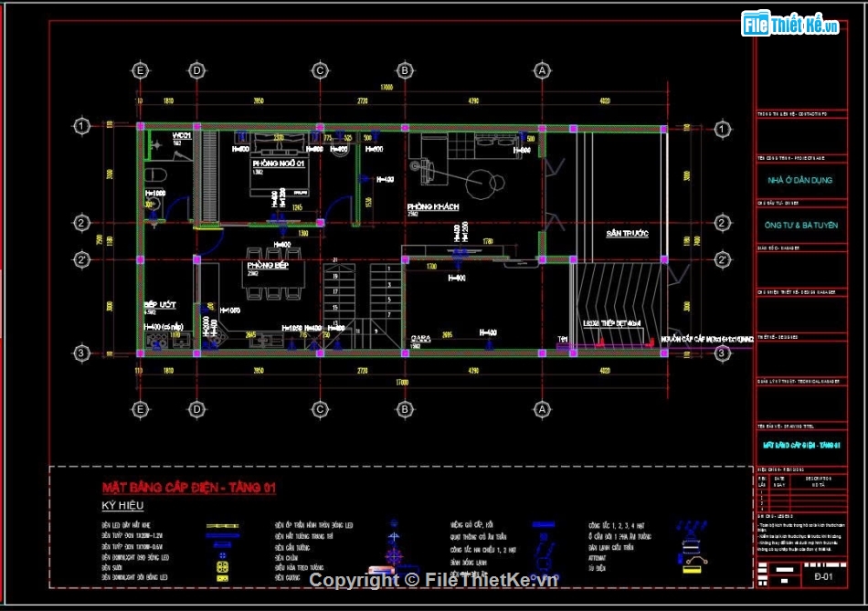
Task: Click the bottom grid bubble labeled C
Action: [321, 410]
